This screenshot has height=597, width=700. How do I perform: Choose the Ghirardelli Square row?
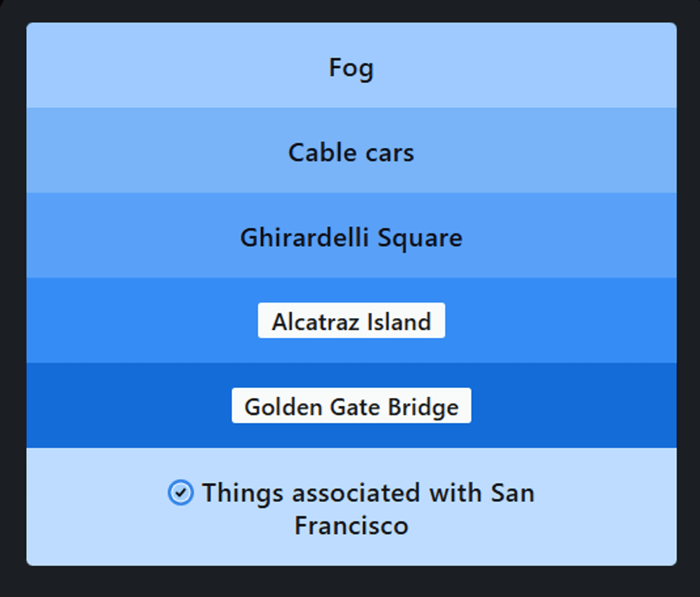pyautogui.click(x=351, y=237)
